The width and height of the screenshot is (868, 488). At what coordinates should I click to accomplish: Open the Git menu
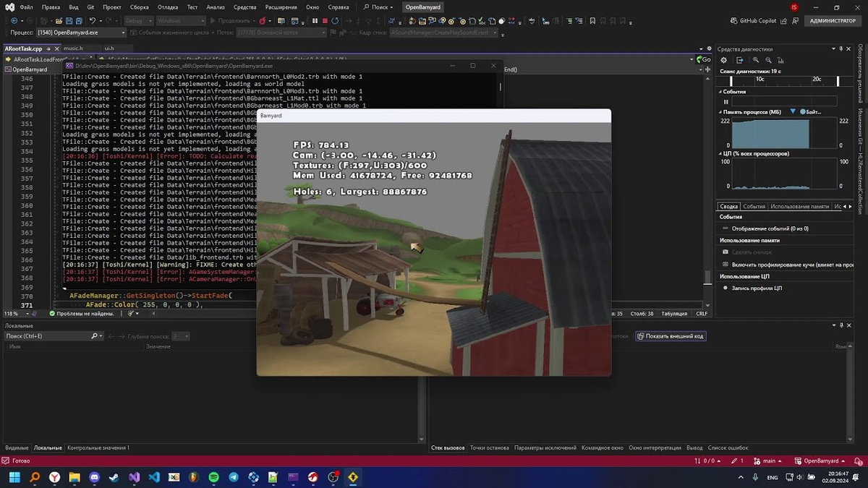tap(90, 7)
